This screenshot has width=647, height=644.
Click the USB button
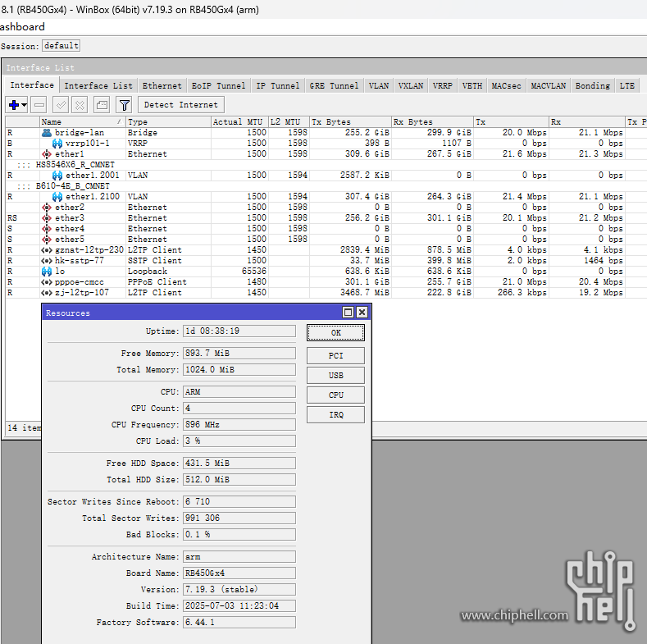coord(335,375)
